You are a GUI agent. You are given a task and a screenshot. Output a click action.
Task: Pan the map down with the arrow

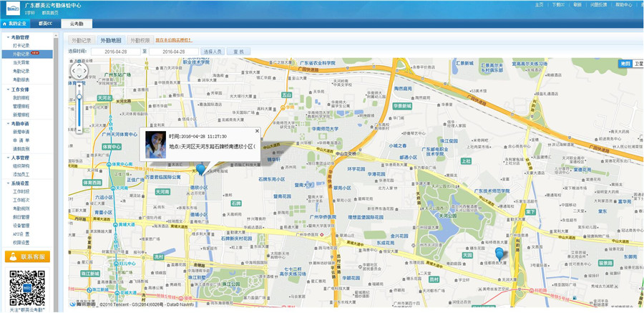click(79, 77)
